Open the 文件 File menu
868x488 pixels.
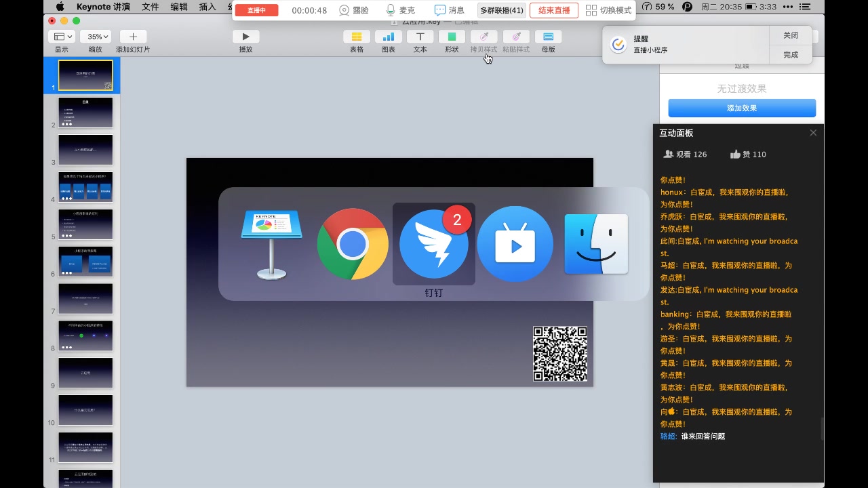[151, 7]
